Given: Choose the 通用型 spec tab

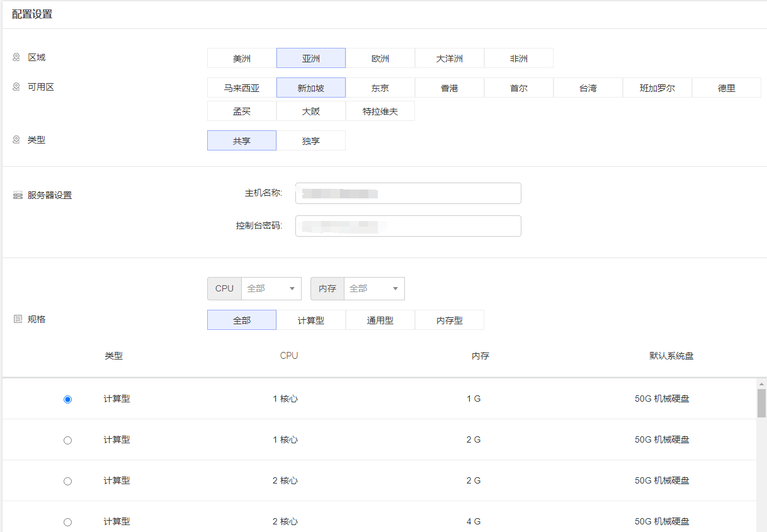Looking at the screenshot, I should pos(380,320).
